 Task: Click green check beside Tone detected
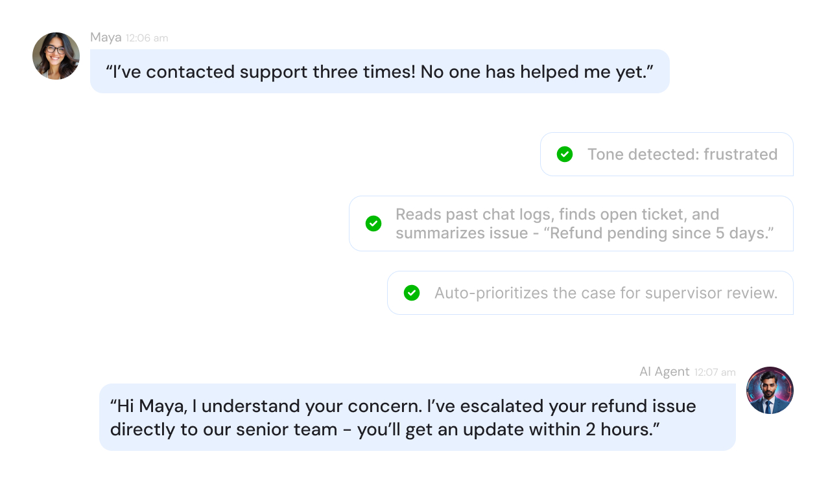click(565, 154)
